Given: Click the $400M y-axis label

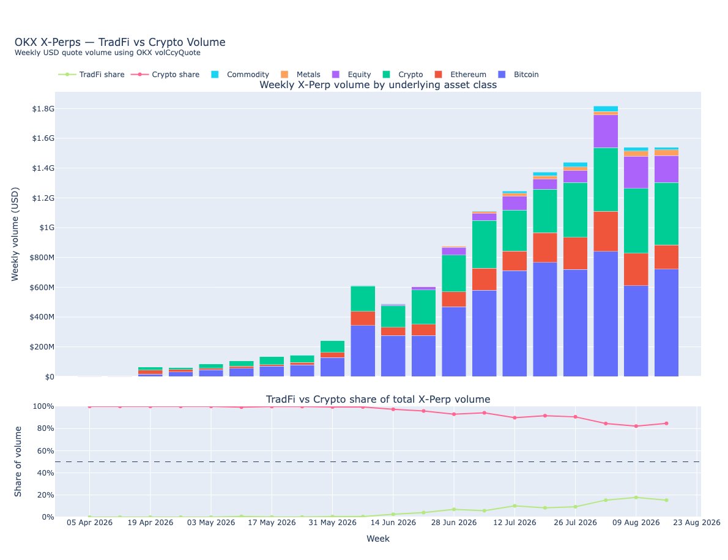Looking at the screenshot, I should [42, 317].
